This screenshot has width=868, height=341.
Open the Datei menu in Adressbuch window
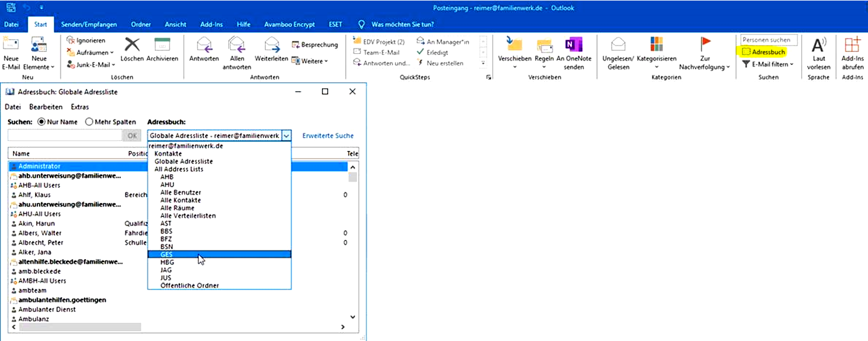tap(13, 107)
